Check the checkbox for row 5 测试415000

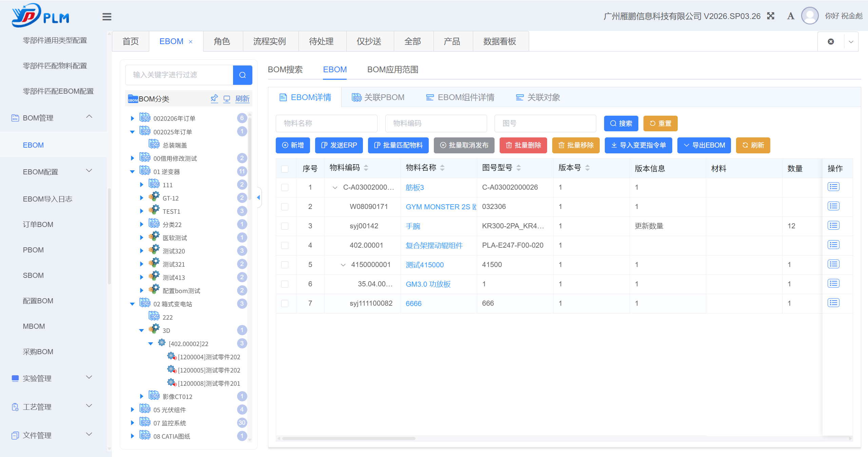285,265
